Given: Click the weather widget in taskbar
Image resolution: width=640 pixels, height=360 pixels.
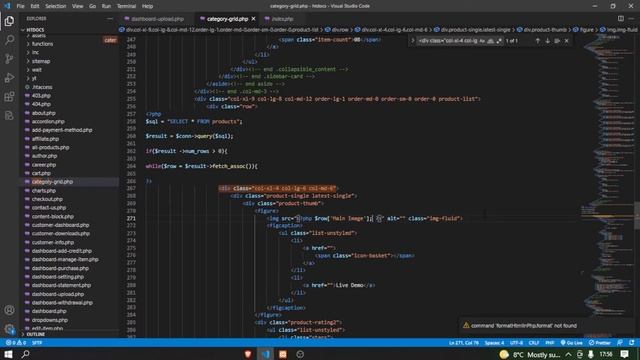Looking at the screenshot, I should click(x=531, y=354).
